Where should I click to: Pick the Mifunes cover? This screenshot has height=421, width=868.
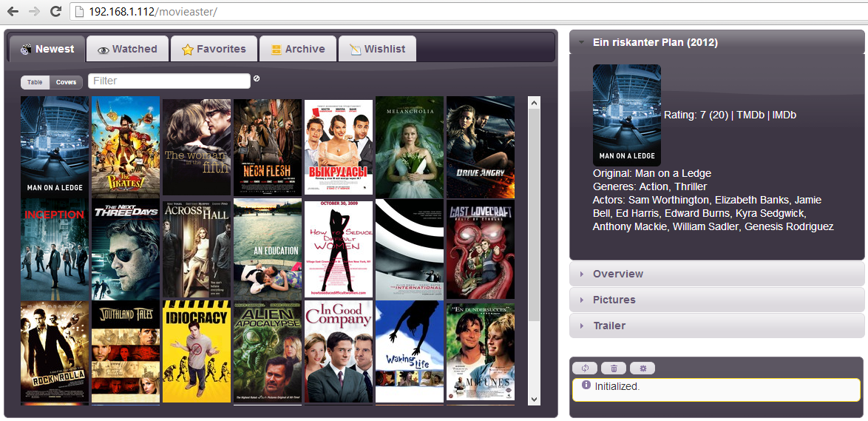(x=481, y=351)
